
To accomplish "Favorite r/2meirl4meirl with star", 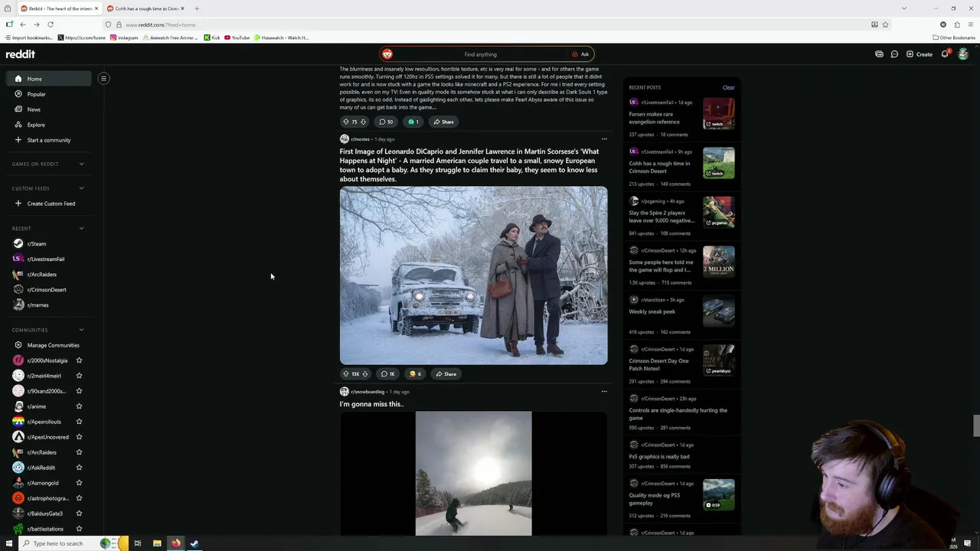I will (79, 376).
